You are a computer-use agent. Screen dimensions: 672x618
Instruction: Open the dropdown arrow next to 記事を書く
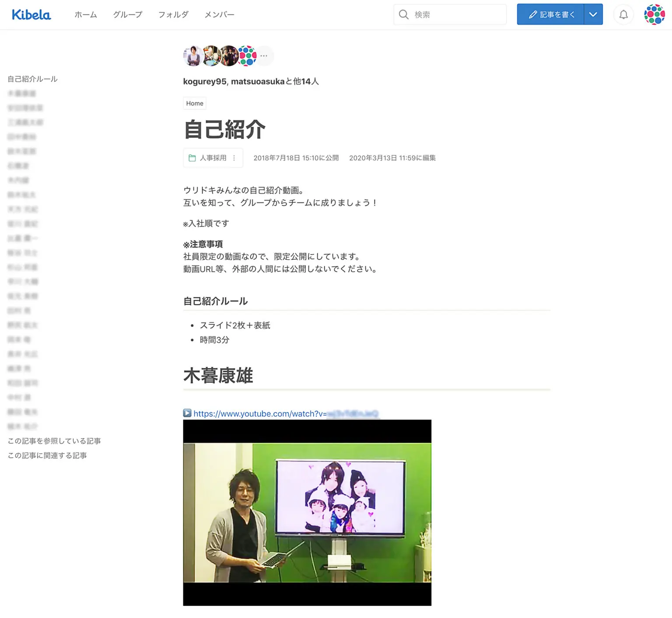coord(593,14)
